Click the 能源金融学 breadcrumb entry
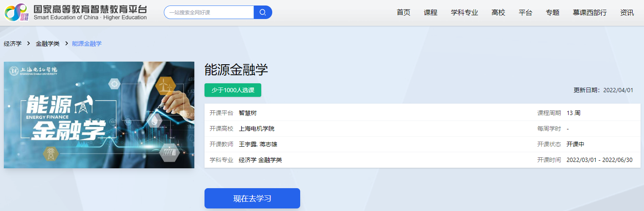Screen dimensions: 644x211 (x=87, y=44)
